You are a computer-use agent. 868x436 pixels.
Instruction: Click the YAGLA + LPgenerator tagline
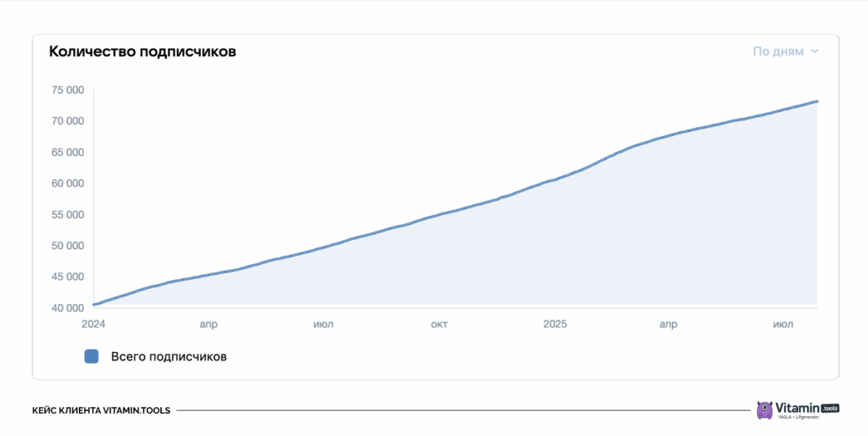(x=799, y=418)
